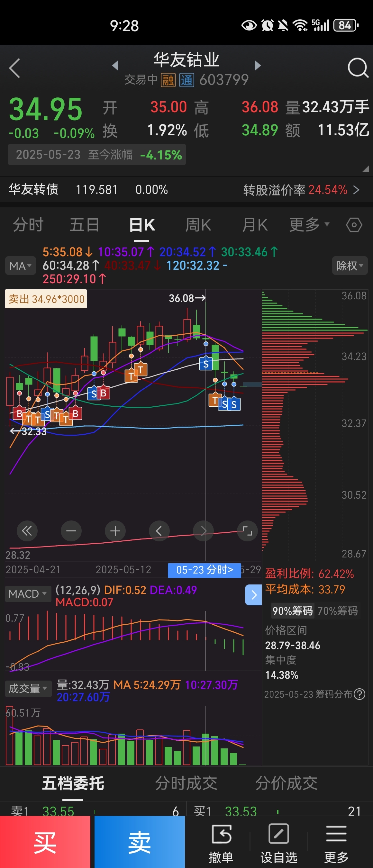Screen dimensions: 373x868
Task: Select the 日K chart tab
Action: (x=142, y=225)
